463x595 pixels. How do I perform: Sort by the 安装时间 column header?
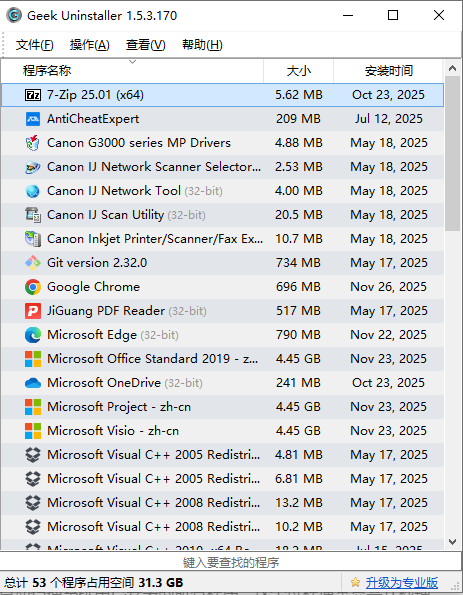coord(388,71)
